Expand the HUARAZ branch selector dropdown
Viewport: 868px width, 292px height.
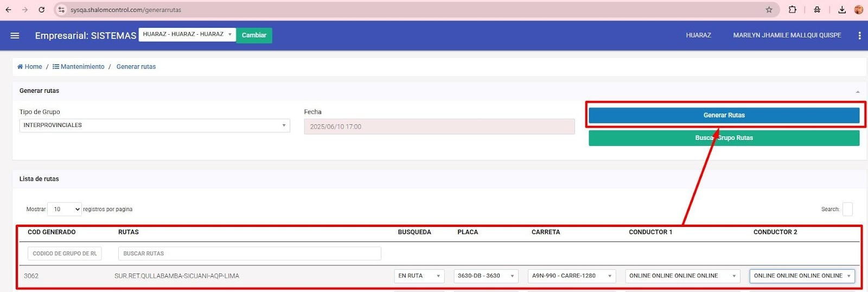pyautogui.click(x=187, y=35)
